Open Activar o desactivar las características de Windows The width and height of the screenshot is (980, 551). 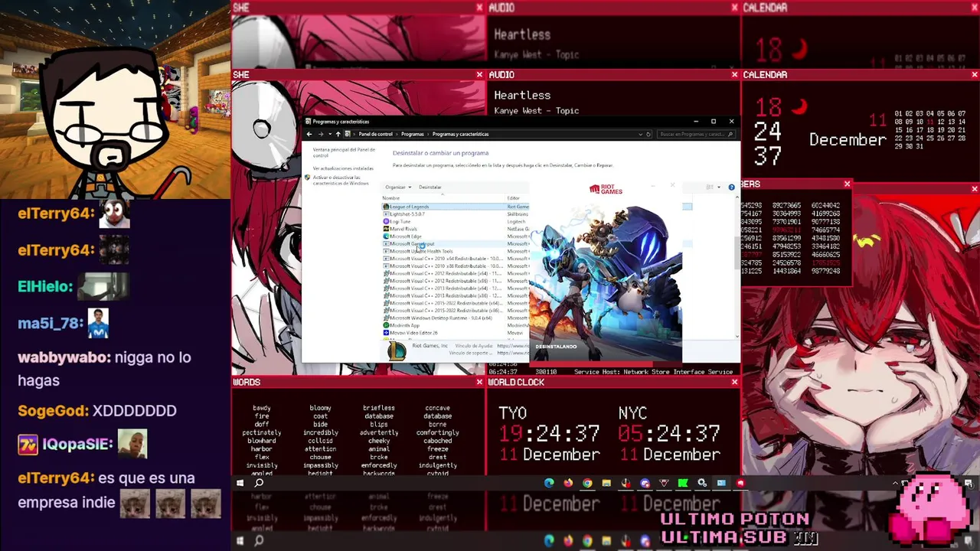point(341,181)
